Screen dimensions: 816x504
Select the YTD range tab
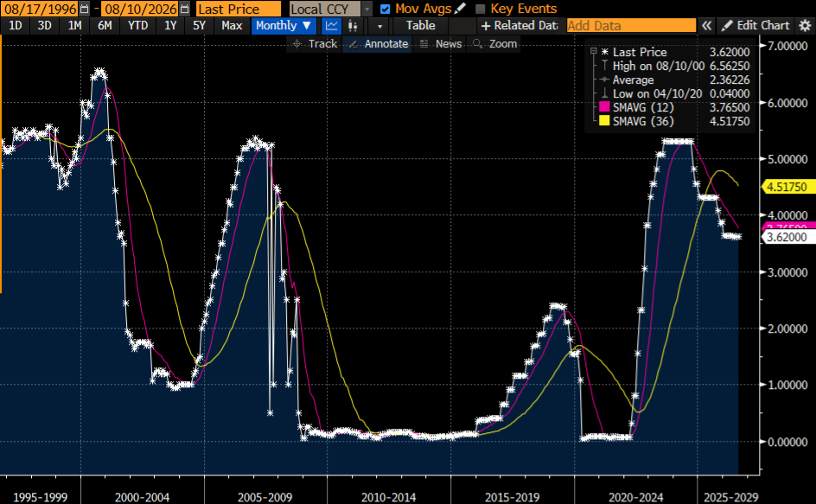pos(138,26)
